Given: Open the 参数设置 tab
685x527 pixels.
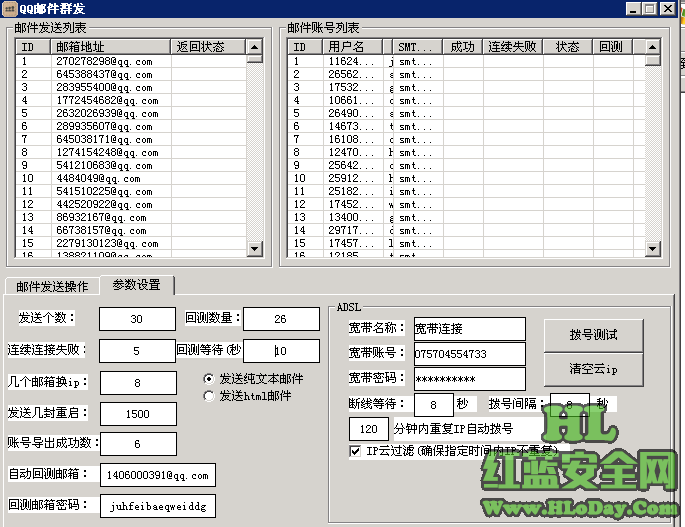Looking at the screenshot, I should [137, 285].
